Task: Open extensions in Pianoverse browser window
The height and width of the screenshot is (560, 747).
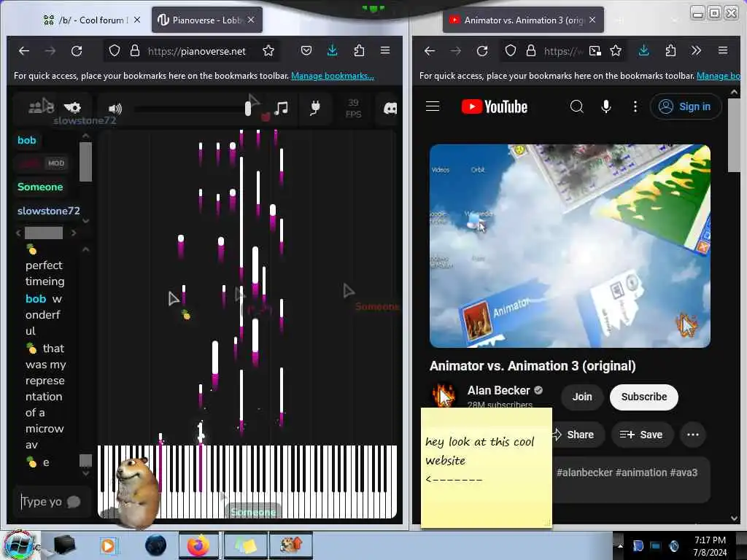Action: tap(359, 50)
